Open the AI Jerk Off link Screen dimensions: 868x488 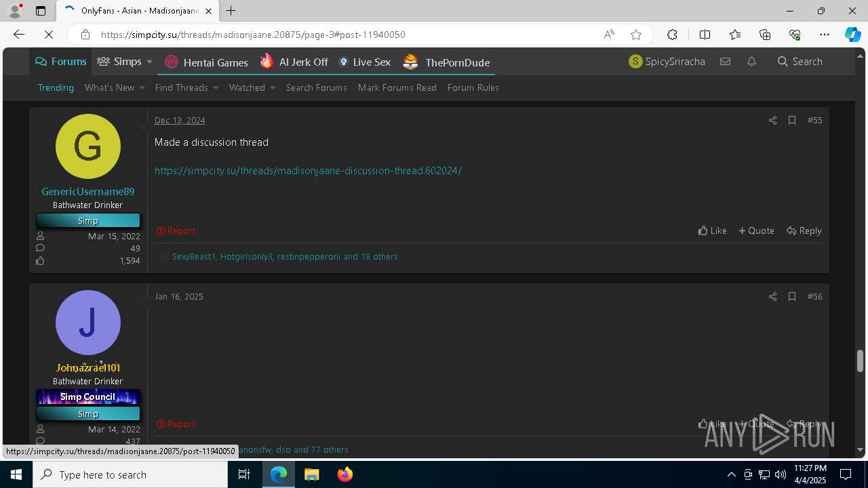294,62
